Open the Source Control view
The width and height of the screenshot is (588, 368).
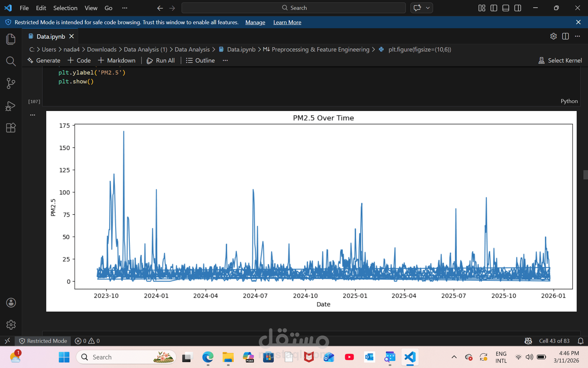coord(11,83)
